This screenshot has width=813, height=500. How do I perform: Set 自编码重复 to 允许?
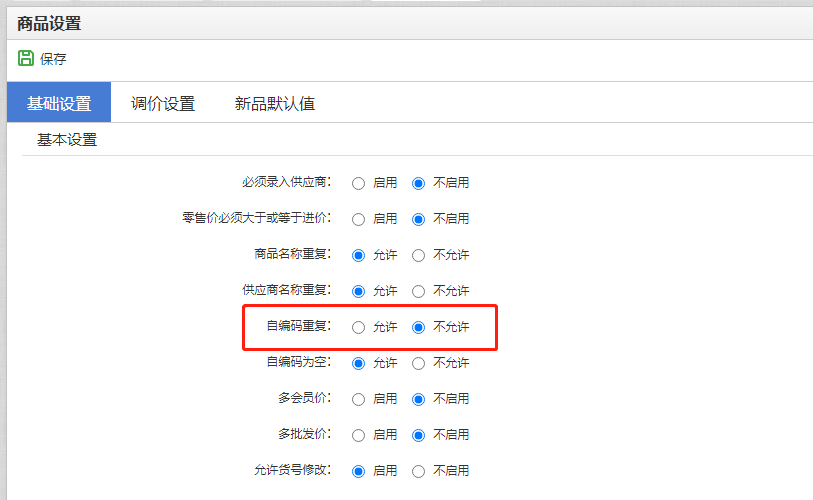358,327
